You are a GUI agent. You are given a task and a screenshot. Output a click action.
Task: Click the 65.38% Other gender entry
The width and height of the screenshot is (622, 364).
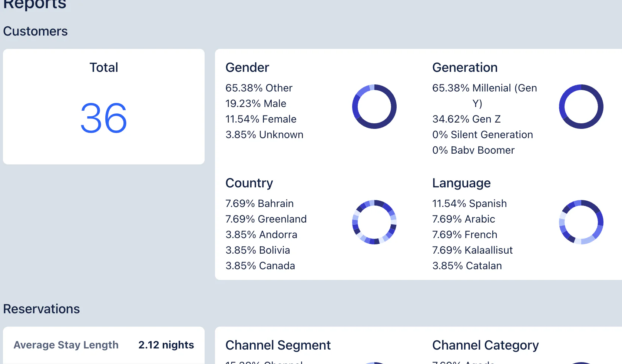click(x=259, y=88)
